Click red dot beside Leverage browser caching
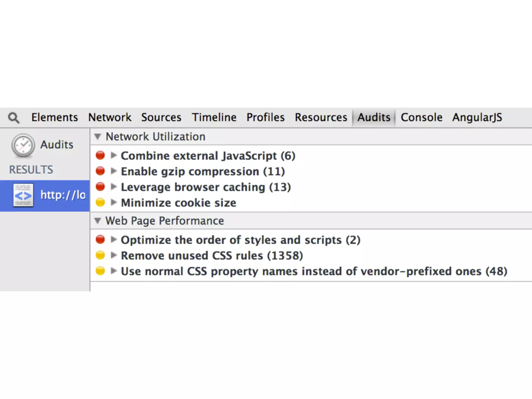 coord(100,187)
